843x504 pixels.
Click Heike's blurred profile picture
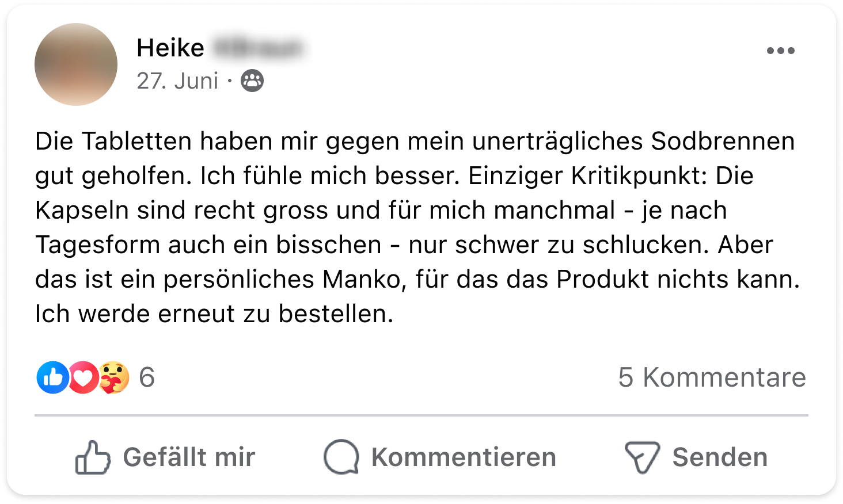click(x=76, y=64)
